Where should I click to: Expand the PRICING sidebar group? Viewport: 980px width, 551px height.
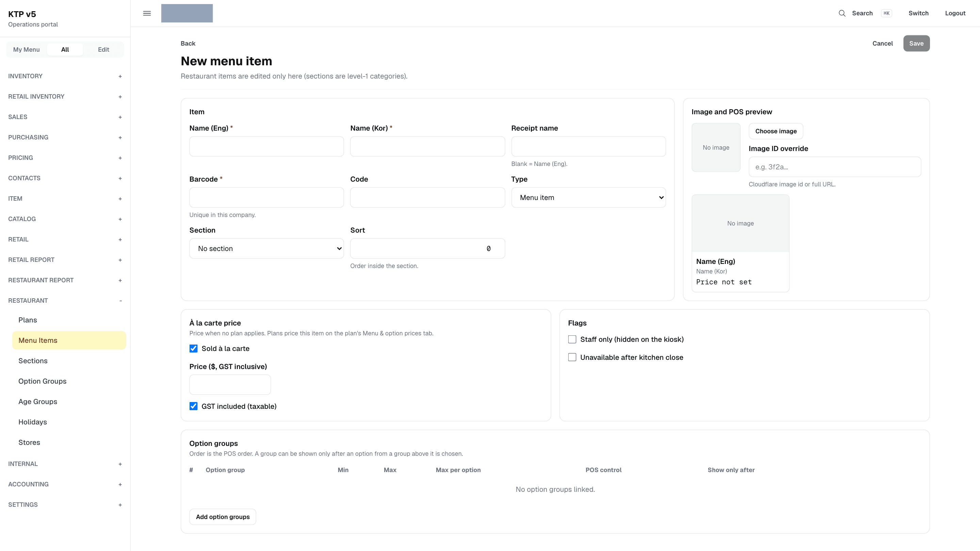click(x=65, y=158)
